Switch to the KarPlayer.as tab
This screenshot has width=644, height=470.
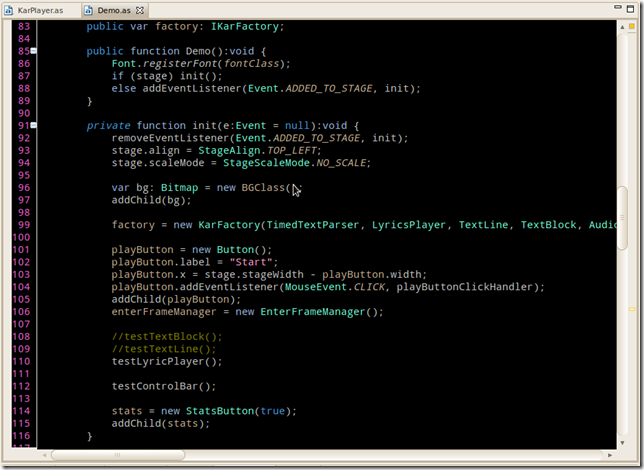[x=40, y=10]
